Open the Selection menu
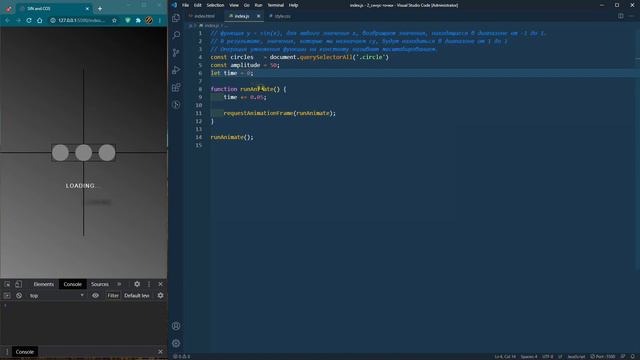Viewport: 640px width, 360px height. coord(215,5)
